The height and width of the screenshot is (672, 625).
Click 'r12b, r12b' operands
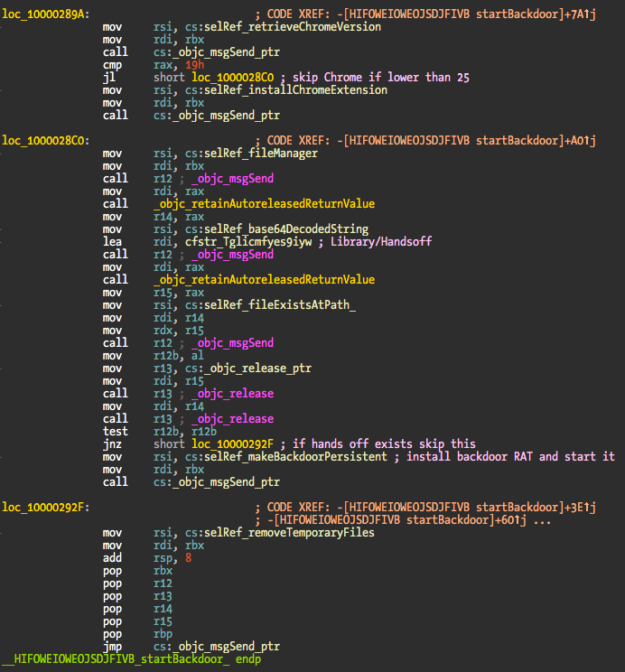pyautogui.click(x=185, y=432)
